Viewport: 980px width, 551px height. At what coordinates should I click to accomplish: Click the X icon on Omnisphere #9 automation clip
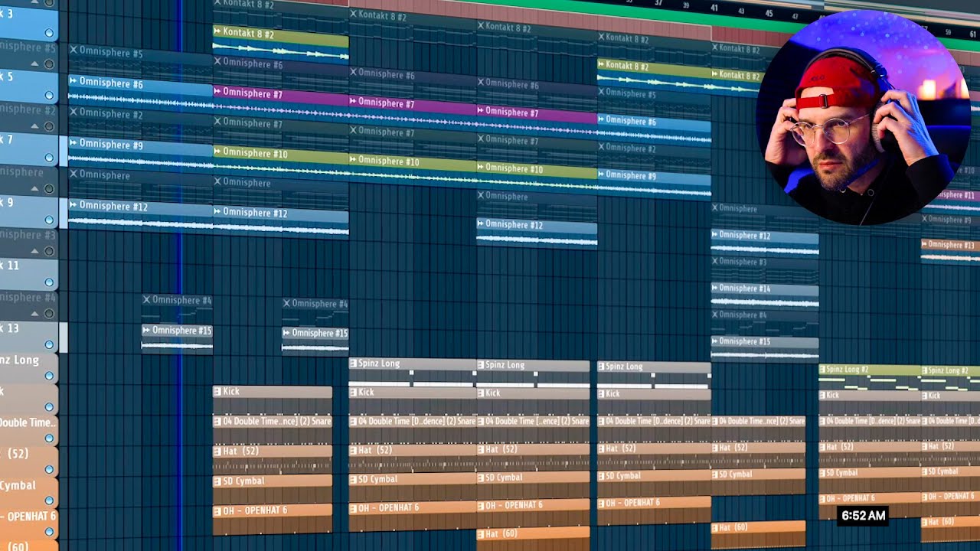pyautogui.click(x=926, y=220)
